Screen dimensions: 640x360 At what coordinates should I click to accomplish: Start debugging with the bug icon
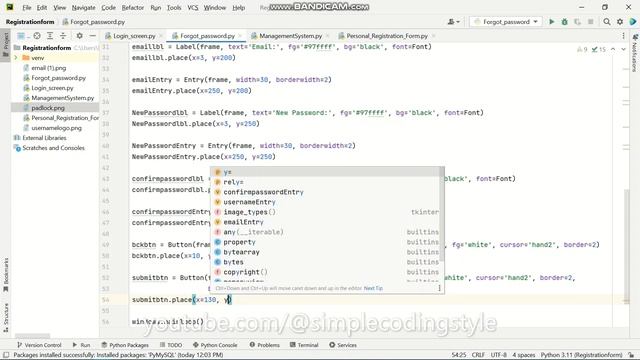point(564,22)
